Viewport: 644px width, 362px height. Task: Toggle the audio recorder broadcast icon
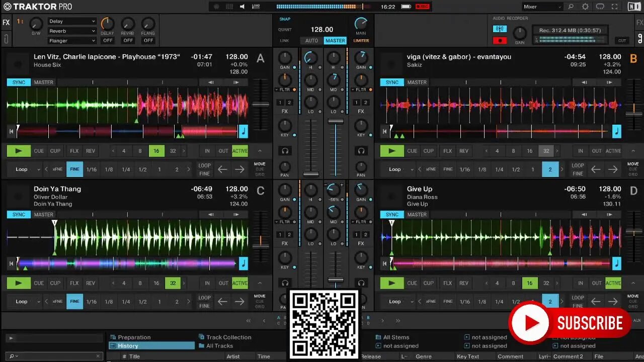[500, 29]
